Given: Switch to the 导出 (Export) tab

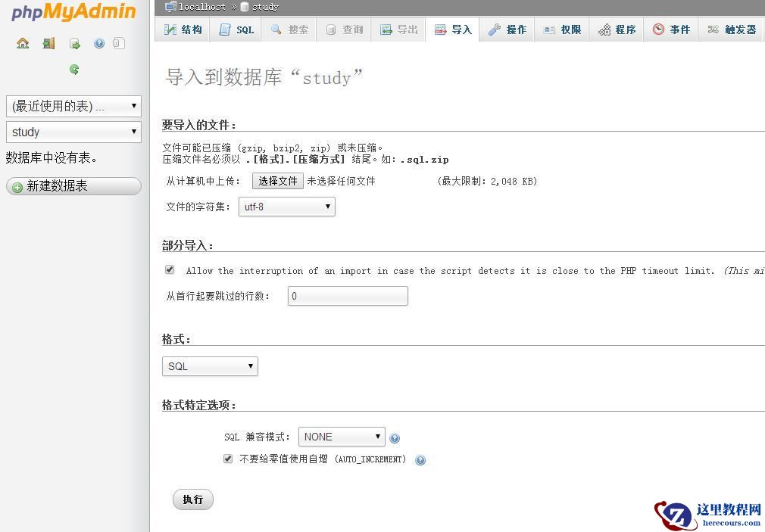Looking at the screenshot, I should point(398,30).
